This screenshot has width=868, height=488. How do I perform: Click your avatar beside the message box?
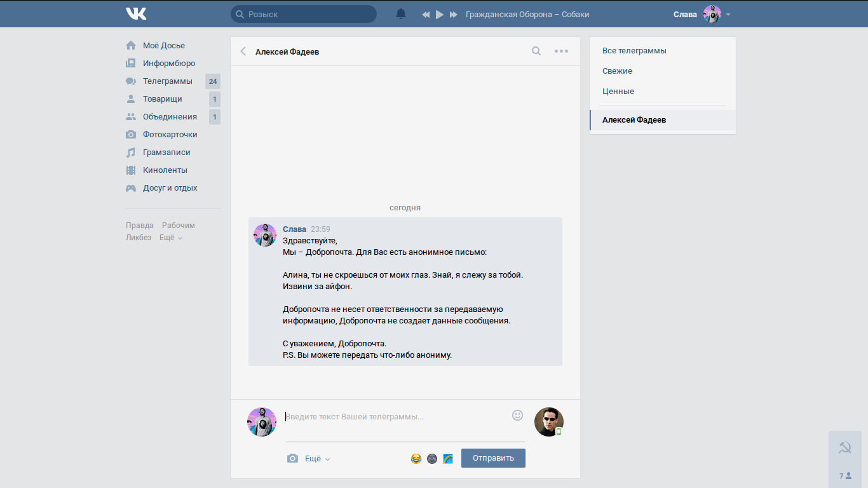(262, 422)
